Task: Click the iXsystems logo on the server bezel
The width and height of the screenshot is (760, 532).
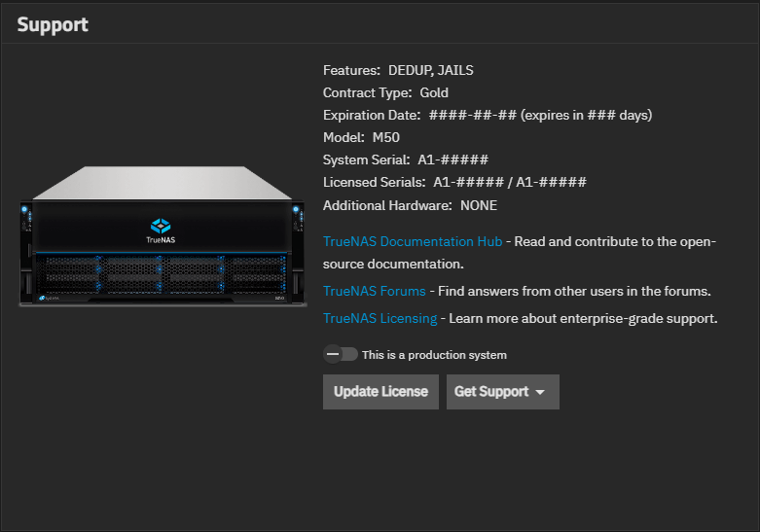Action: [51, 299]
